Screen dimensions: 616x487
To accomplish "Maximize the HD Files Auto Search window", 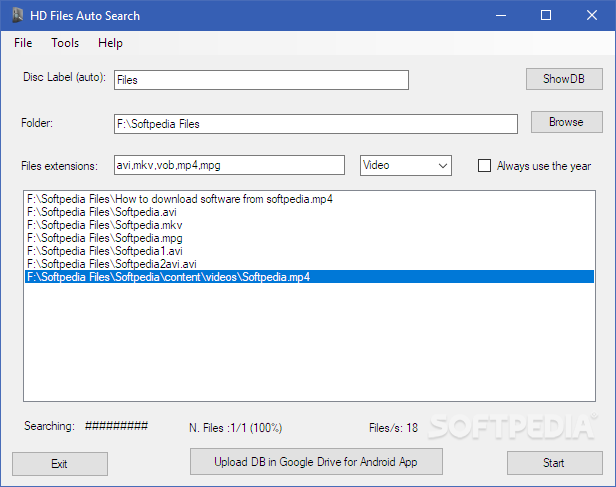I will [546, 15].
